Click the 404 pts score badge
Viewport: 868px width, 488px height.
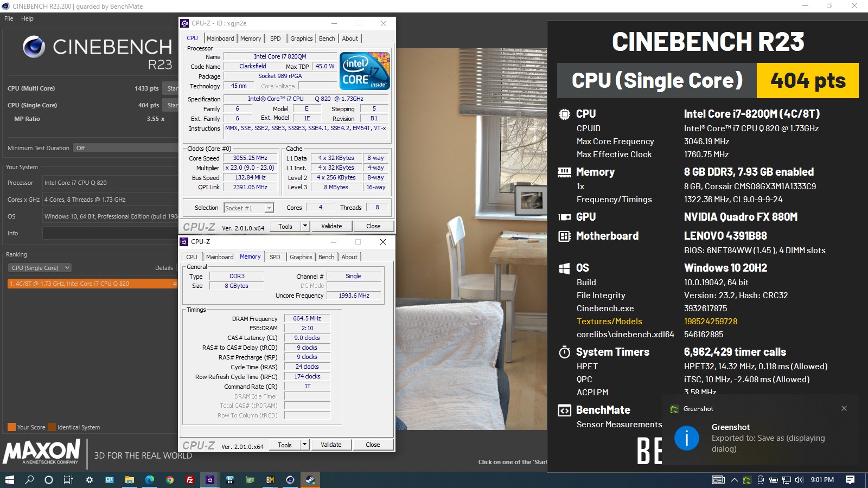807,81
